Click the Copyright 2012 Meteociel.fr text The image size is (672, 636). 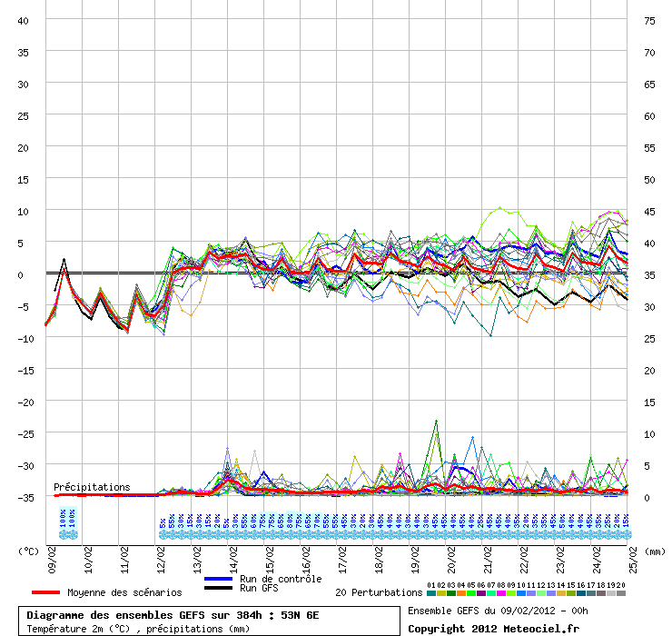(493, 629)
